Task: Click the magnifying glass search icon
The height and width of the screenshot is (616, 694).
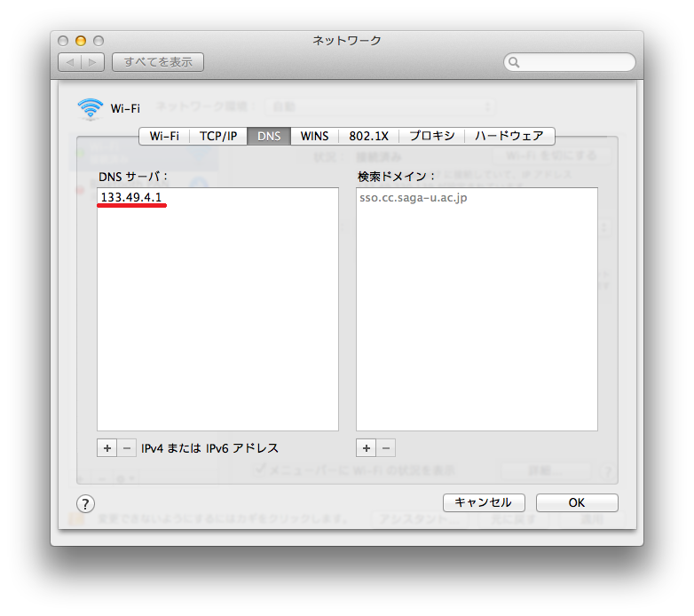Action: (514, 62)
